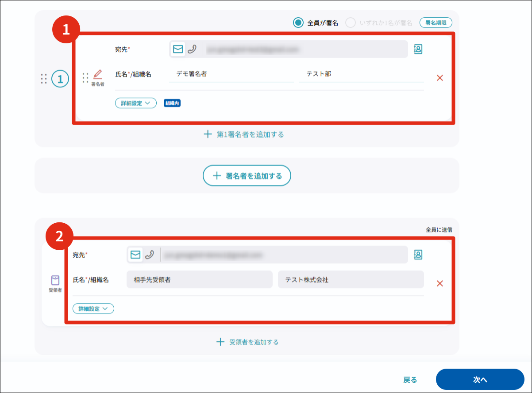Delete the recipient with red X
The width and height of the screenshot is (532, 393).
(439, 283)
